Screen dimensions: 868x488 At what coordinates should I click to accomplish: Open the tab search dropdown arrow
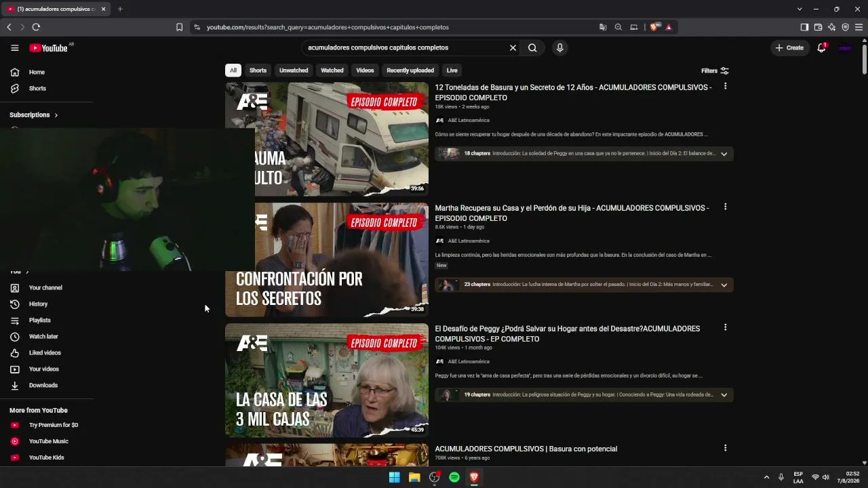pos(800,9)
